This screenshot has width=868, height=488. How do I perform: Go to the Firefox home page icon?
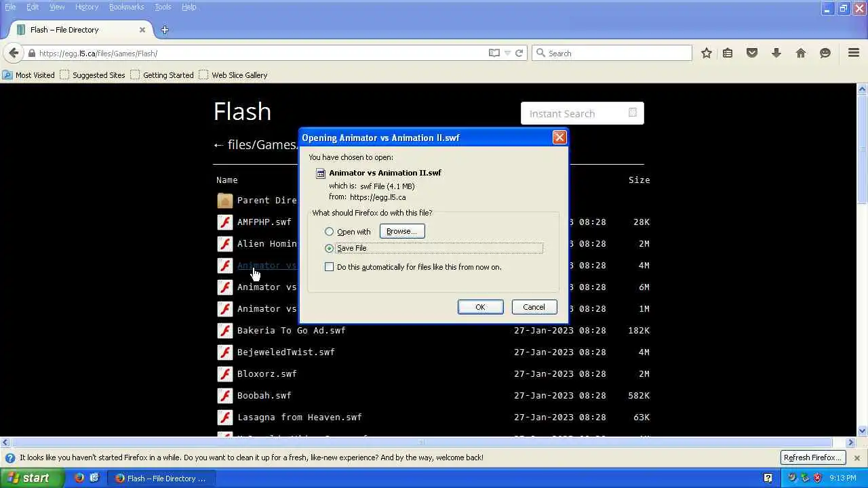pos(801,53)
